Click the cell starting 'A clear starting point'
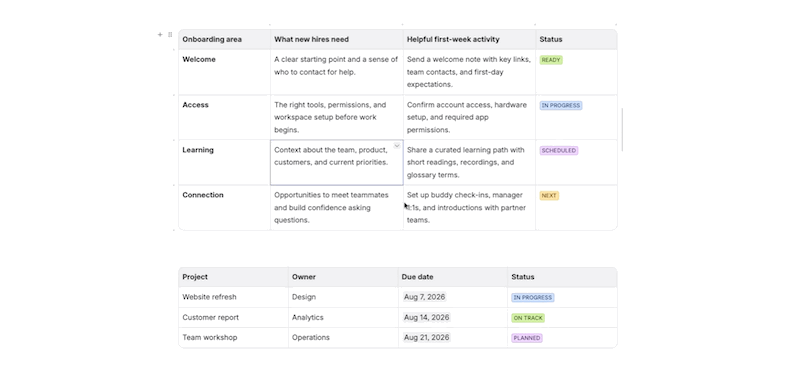 tap(337, 72)
